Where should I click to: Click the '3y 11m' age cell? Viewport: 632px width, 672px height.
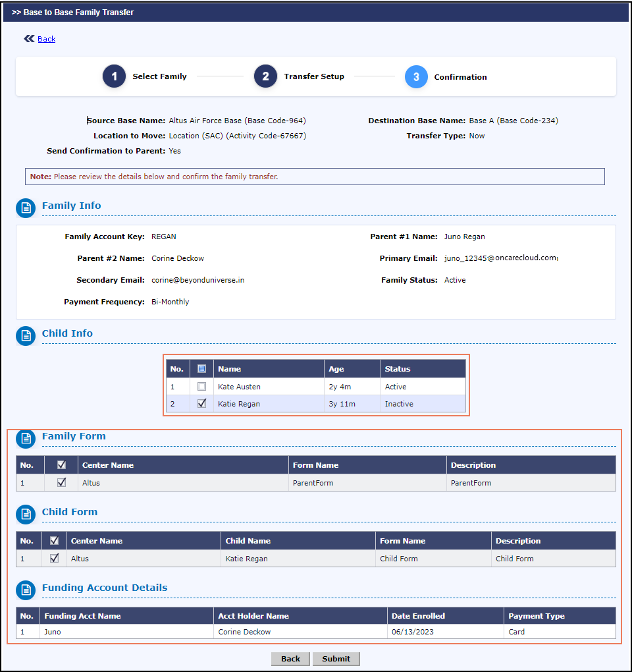point(352,404)
